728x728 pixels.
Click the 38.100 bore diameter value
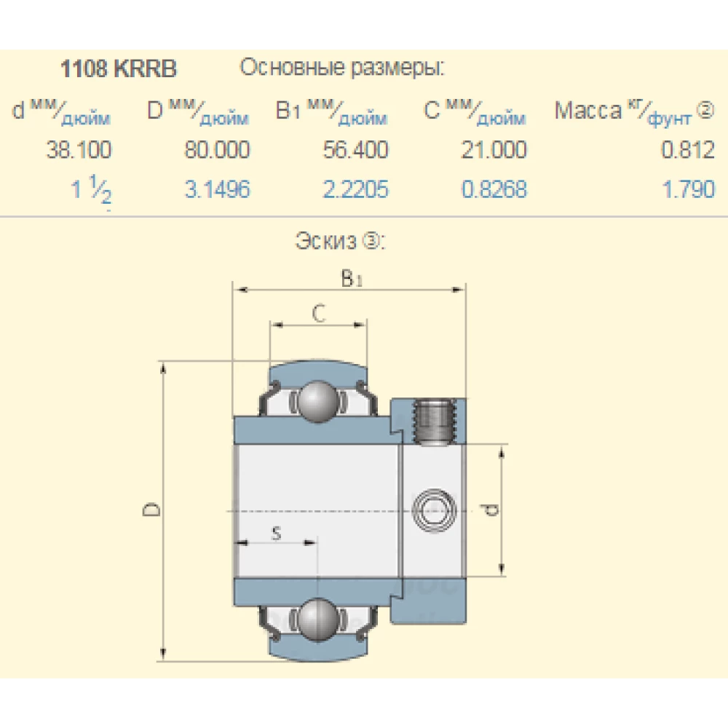[79, 151]
